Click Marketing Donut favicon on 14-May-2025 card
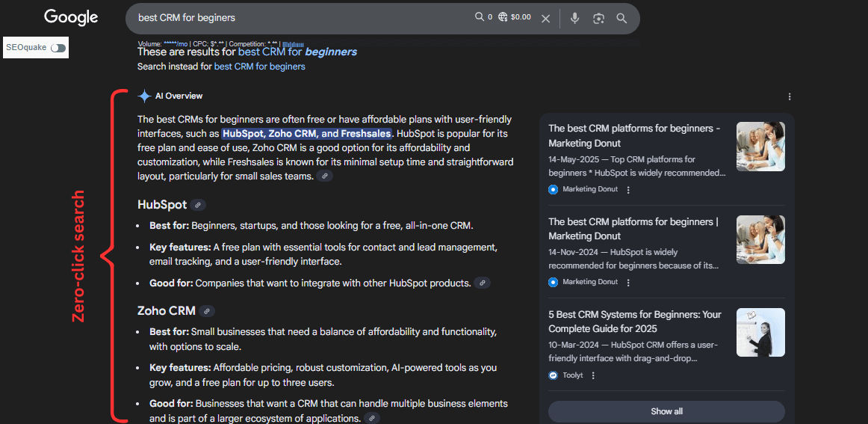This screenshot has height=424, width=868. [553, 189]
